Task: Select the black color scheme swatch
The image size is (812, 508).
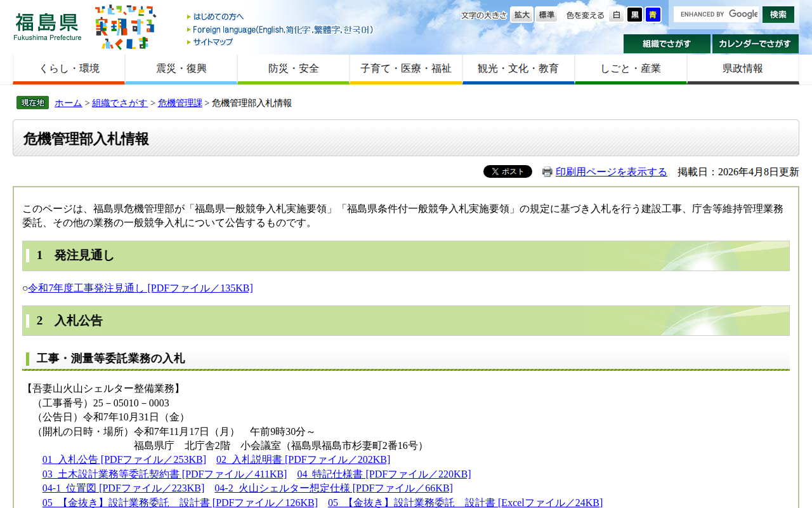Action: (x=635, y=15)
